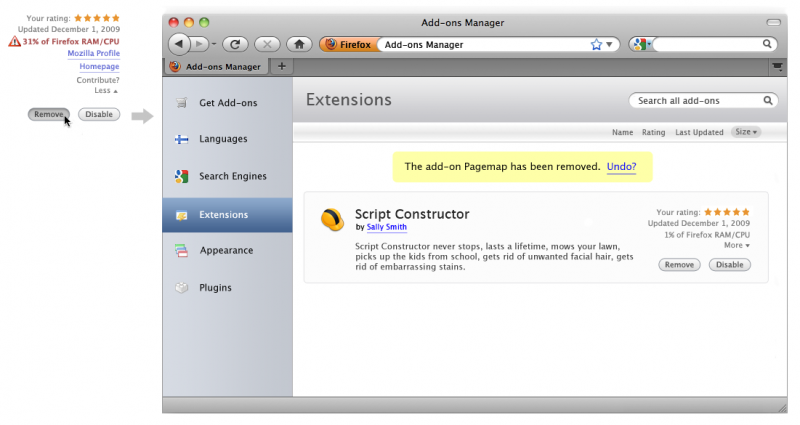Collapse details with Less arrow
This screenshot has height=425, width=800.
(106, 90)
